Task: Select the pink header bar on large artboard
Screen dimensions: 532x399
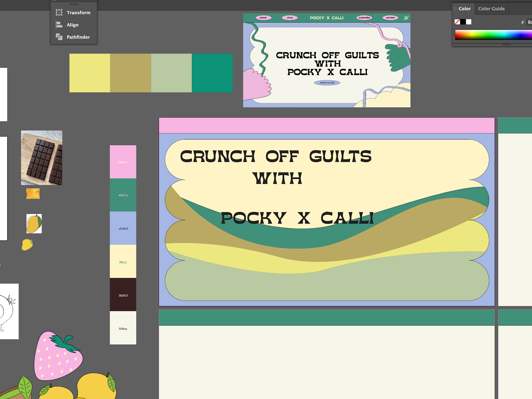Action: 327,126
